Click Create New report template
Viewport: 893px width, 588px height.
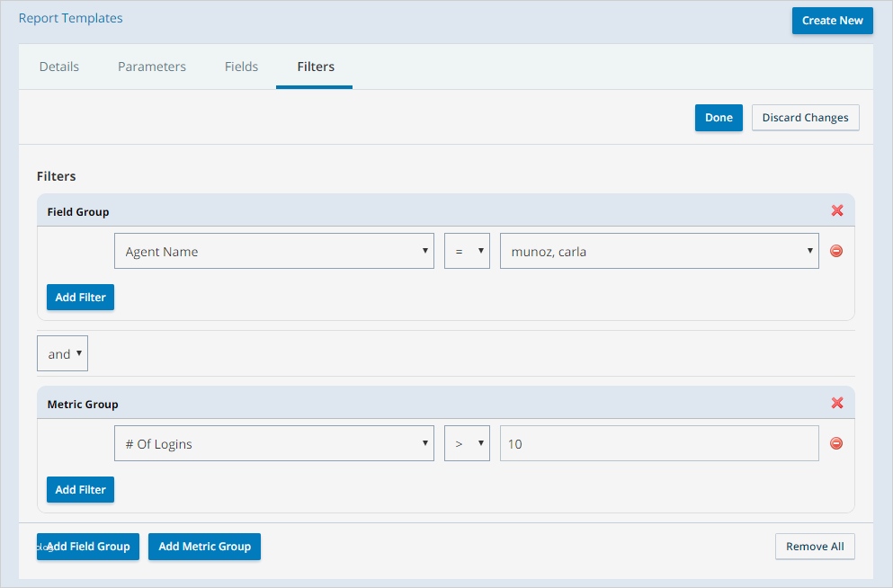pyautogui.click(x=832, y=21)
